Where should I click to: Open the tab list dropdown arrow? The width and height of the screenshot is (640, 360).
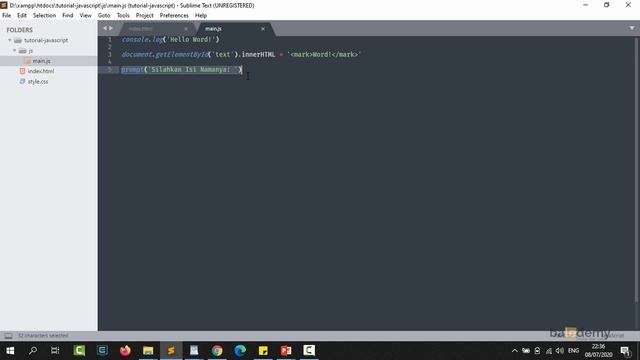click(632, 28)
